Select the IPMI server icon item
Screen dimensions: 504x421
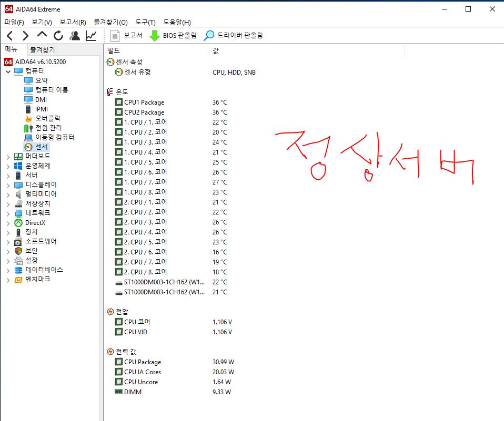[28, 109]
